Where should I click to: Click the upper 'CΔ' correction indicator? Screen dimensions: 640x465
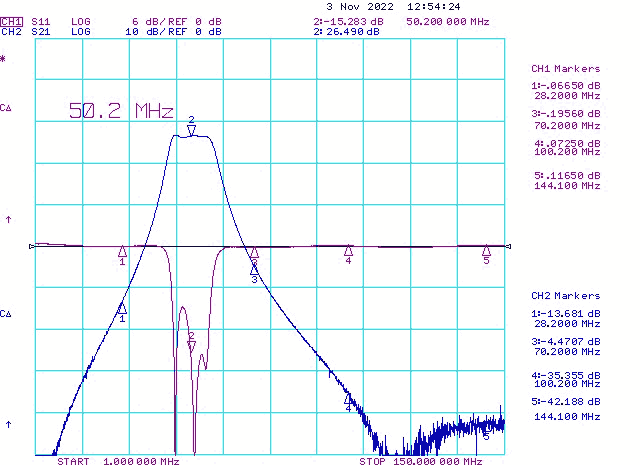(6, 108)
